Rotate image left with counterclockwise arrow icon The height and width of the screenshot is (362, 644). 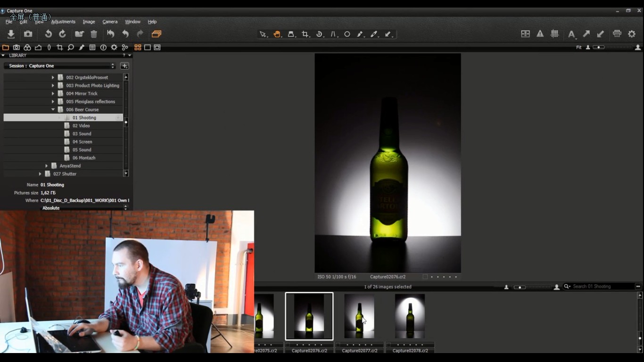pos(48,34)
